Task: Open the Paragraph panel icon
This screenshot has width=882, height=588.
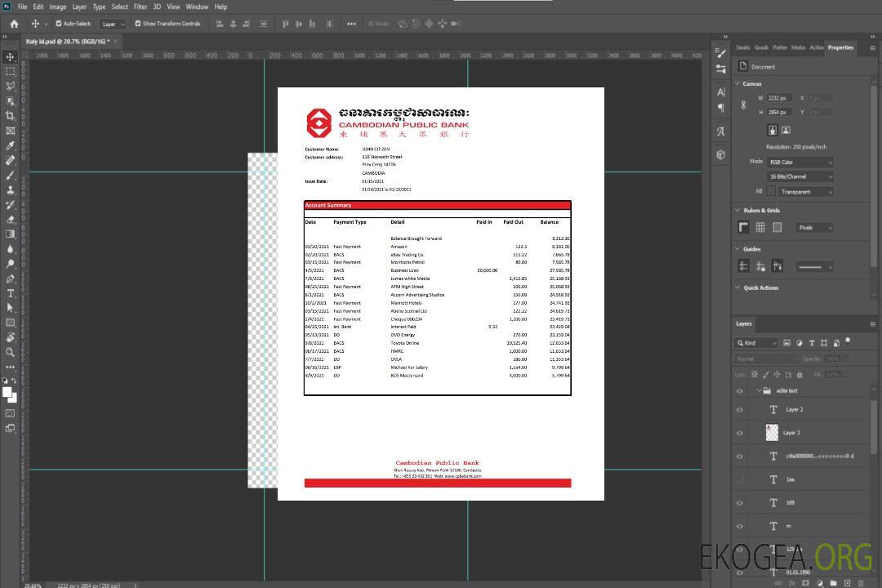Action: coord(720,108)
